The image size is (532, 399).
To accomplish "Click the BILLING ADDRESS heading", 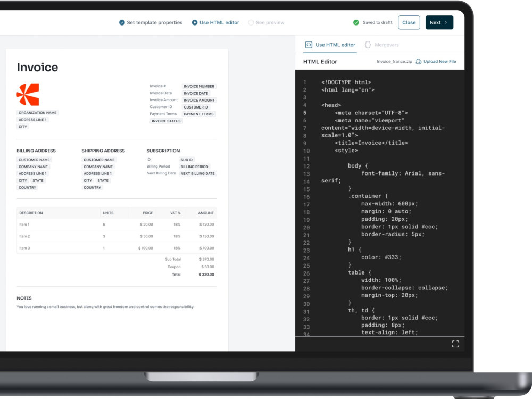I will tap(36, 151).
